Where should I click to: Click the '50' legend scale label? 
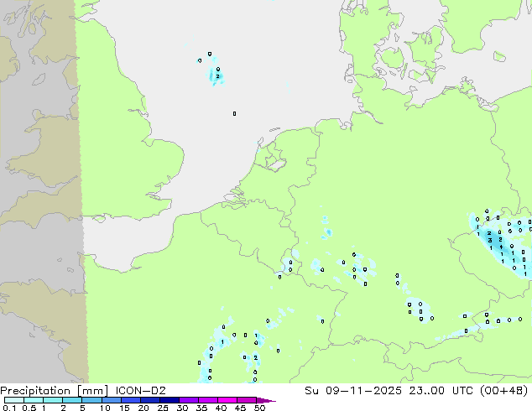tap(259, 408)
